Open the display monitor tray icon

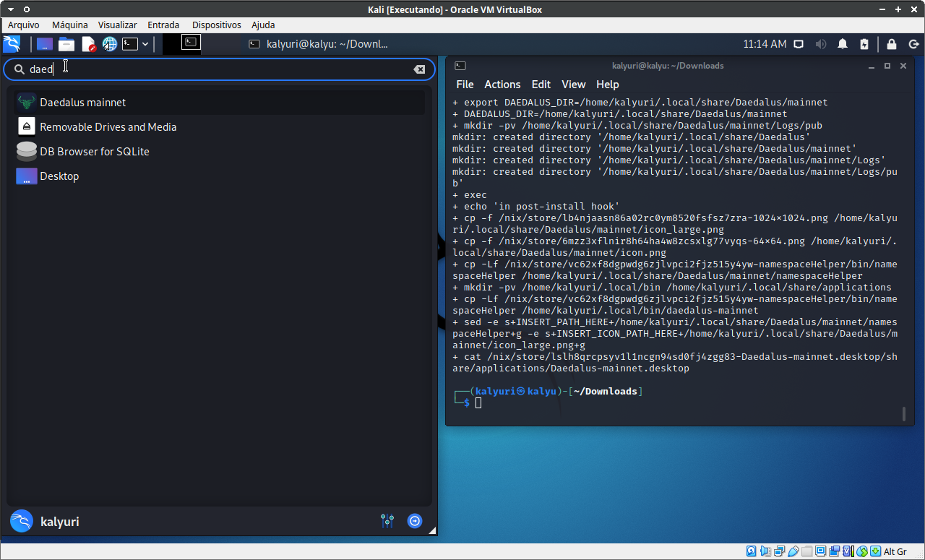pyautogui.click(x=799, y=44)
